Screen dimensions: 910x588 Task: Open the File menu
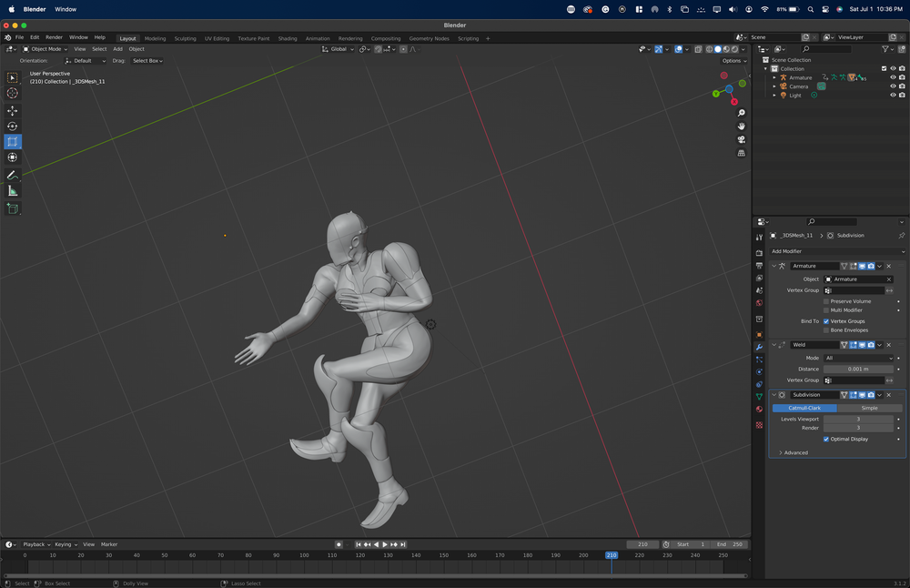click(x=19, y=37)
